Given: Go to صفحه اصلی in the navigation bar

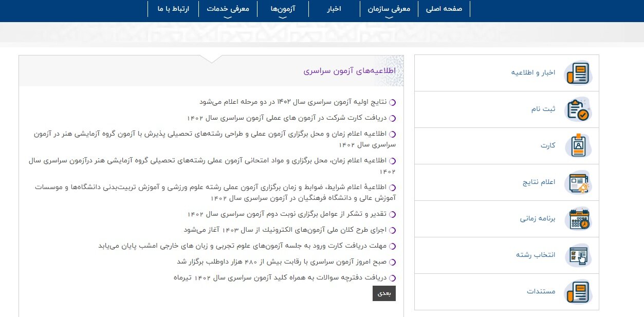Looking at the screenshot, I should click(444, 9).
